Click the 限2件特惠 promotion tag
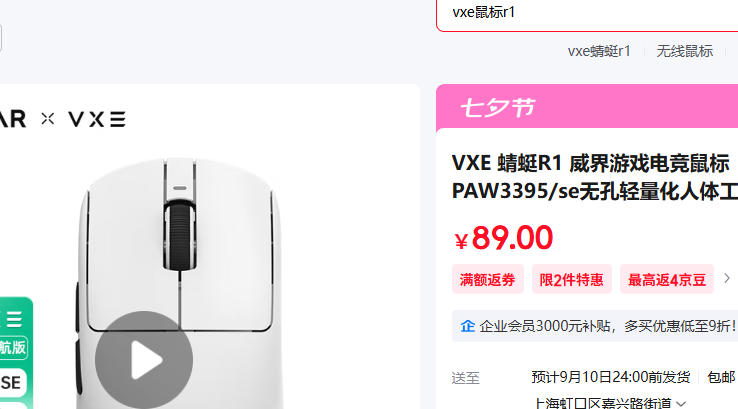This screenshot has height=409, width=738. (571, 280)
